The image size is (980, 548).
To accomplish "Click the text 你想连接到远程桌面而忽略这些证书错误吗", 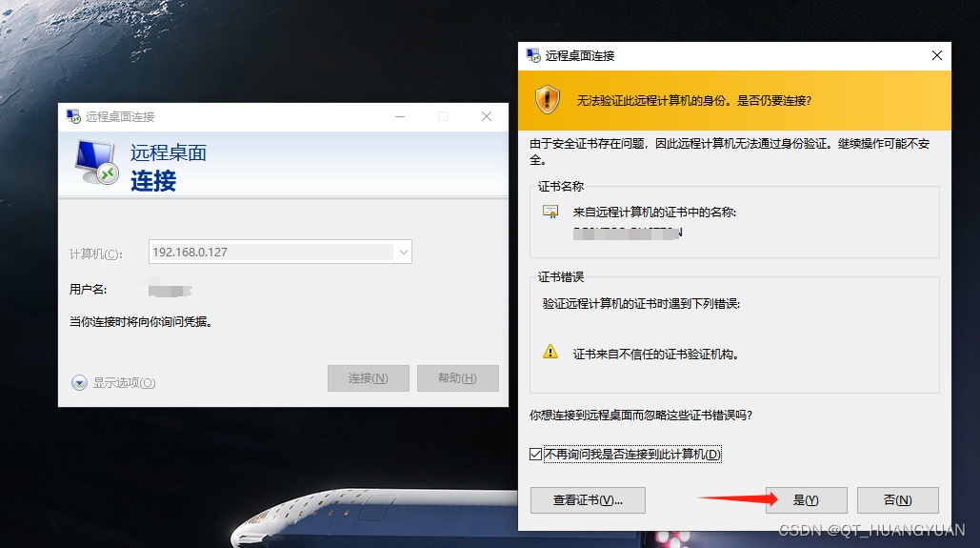I will 641,416.
